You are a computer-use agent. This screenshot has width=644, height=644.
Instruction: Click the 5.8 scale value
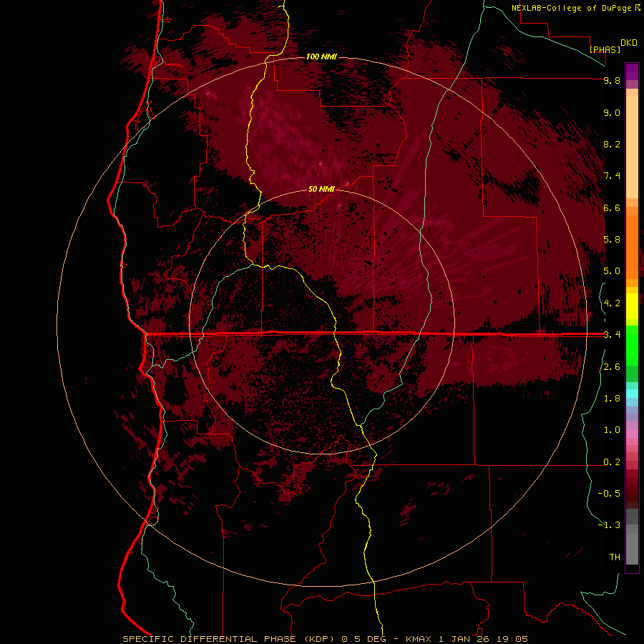click(x=612, y=240)
